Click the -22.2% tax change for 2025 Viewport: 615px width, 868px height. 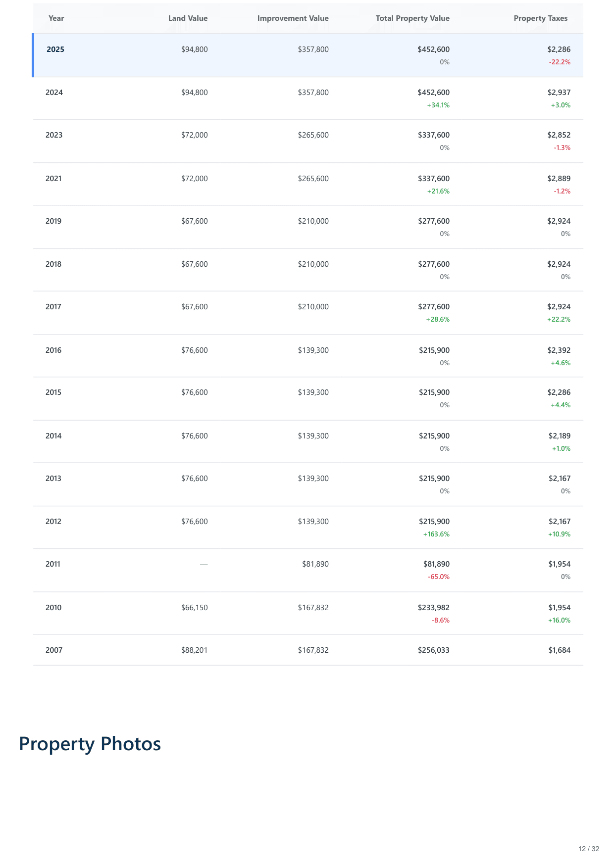click(x=560, y=62)
